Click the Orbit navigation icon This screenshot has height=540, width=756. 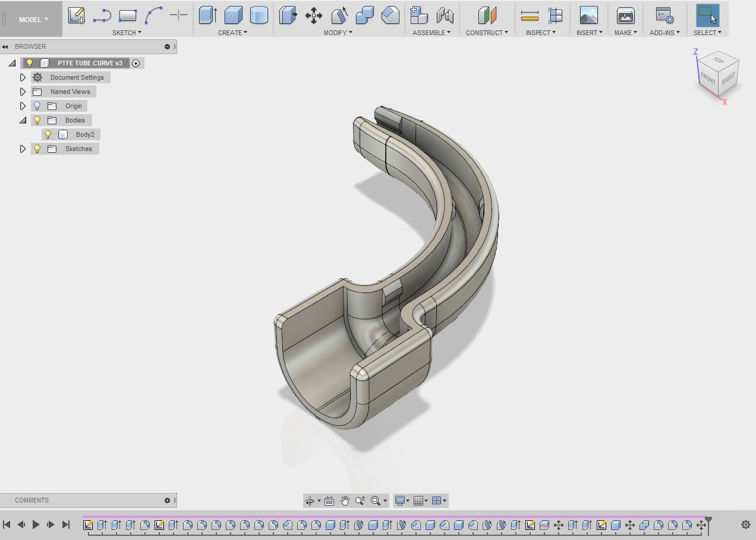click(x=309, y=501)
